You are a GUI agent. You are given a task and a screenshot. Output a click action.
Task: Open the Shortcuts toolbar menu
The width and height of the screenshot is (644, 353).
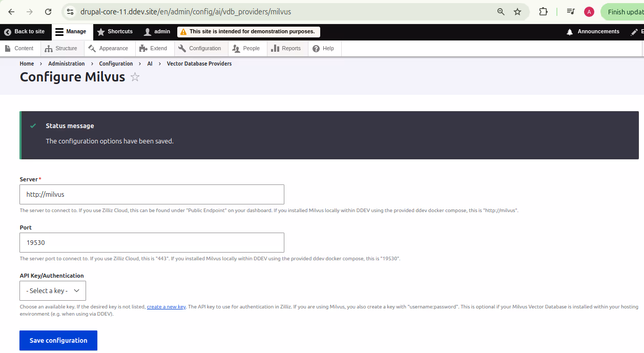115,32
